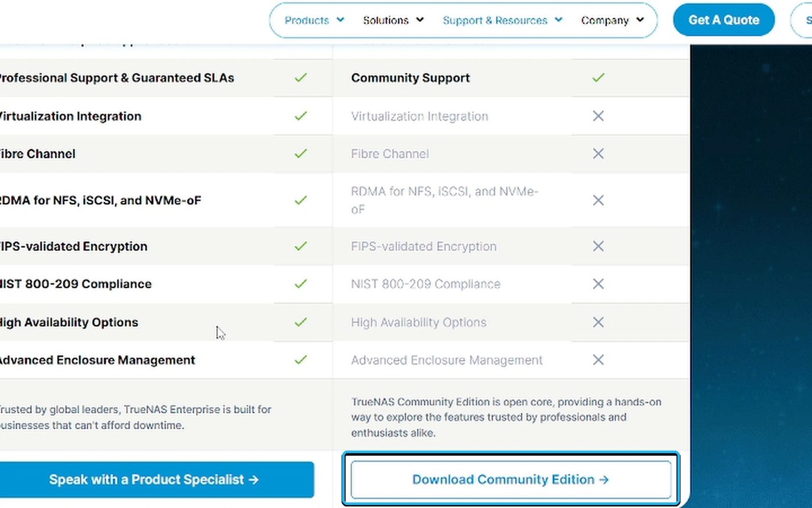Viewport: 812px width, 508px height.
Task: Click X icon for community Fibre Channel
Action: pos(598,154)
